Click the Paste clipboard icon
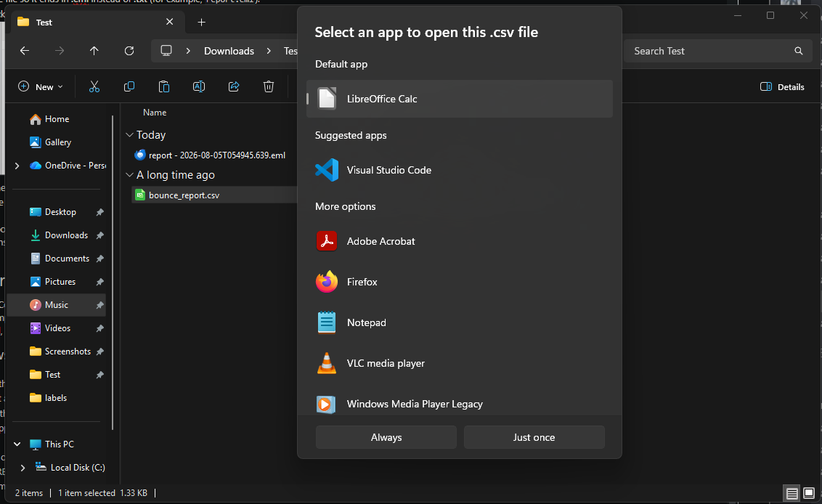 (164, 86)
